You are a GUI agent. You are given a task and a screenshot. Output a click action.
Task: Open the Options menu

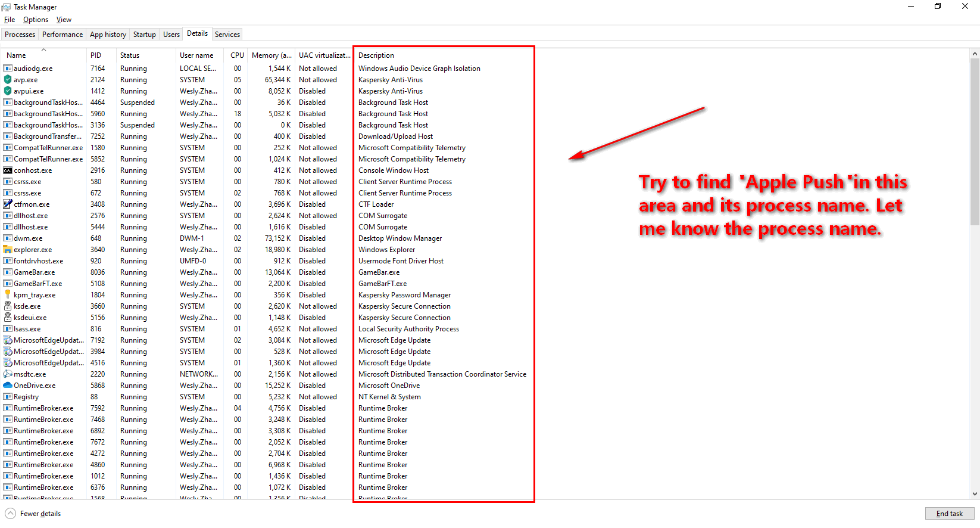(x=36, y=20)
